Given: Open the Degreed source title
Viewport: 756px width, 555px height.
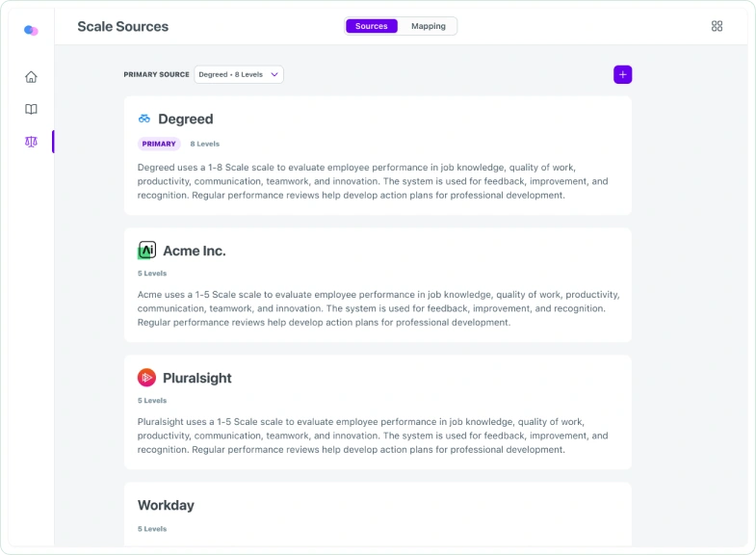Looking at the screenshot, I should click(186, 119).
